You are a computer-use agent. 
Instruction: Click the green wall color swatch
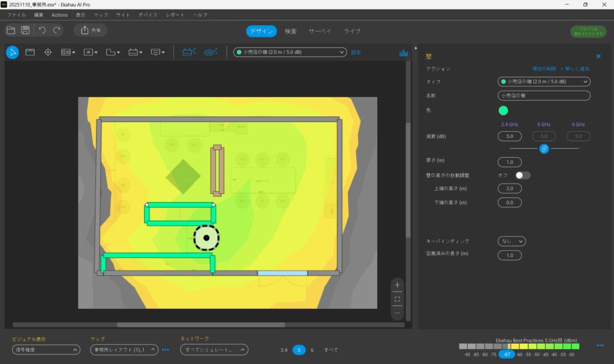tap(503, 110)
